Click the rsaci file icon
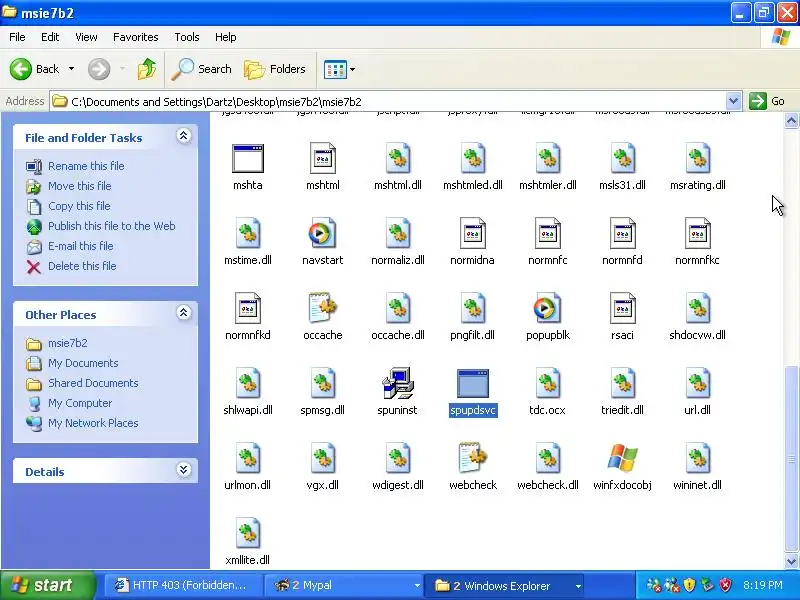 [x=622, y=308]
